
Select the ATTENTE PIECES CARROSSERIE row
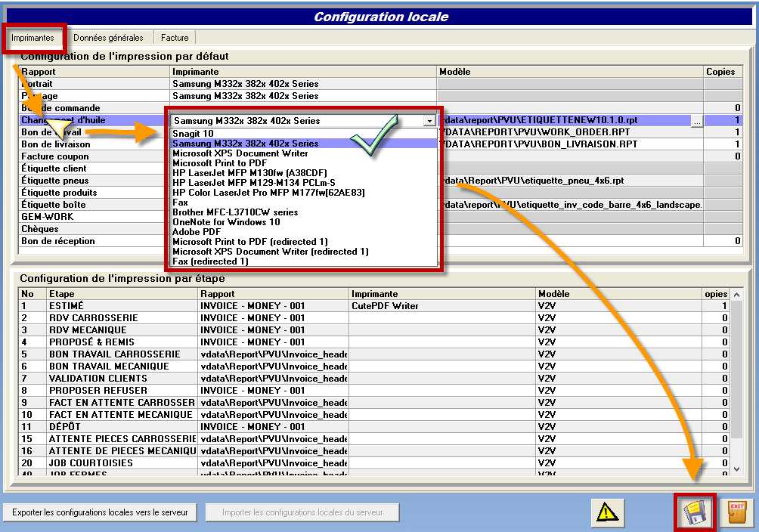click(374, 439)
